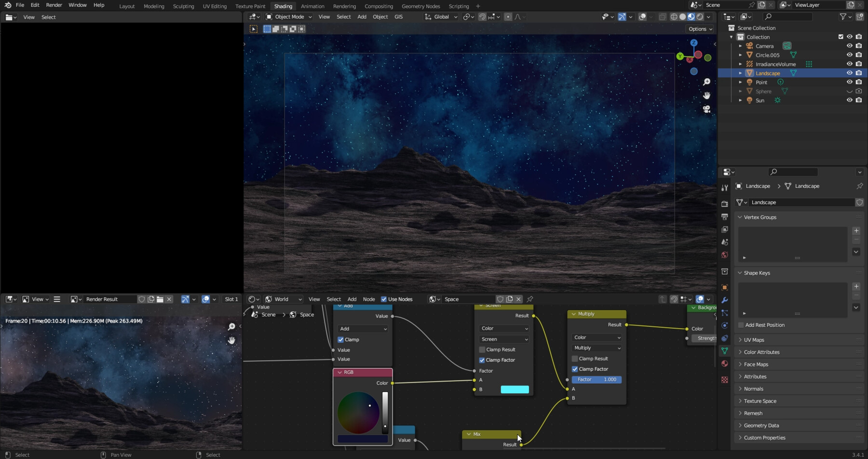Open the Render menu in top bar
This screenshot has height=459, width=868.
point(54,5)
